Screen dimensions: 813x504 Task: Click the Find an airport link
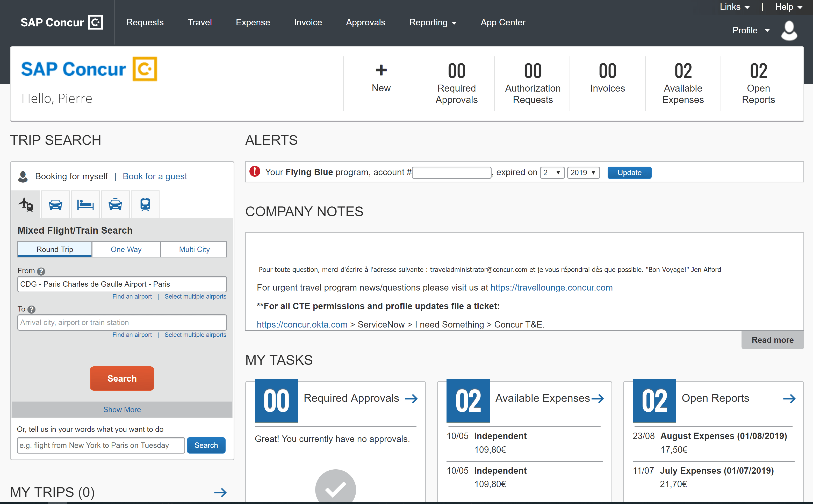132,296
